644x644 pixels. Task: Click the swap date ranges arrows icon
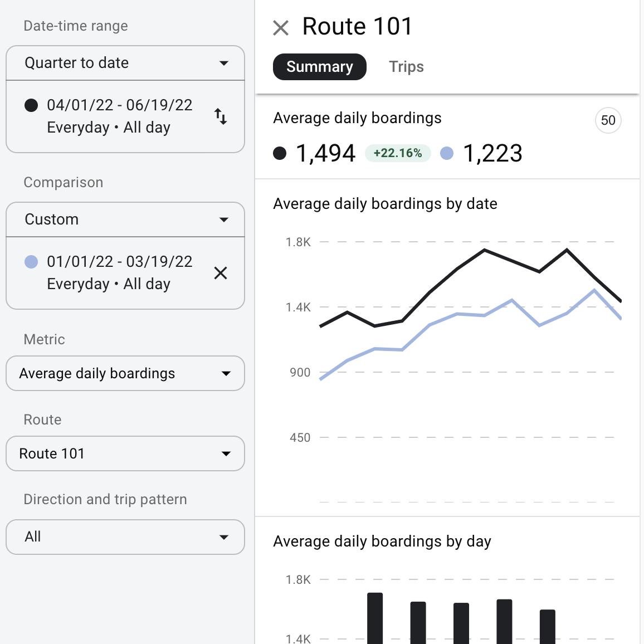pos(221,116)
